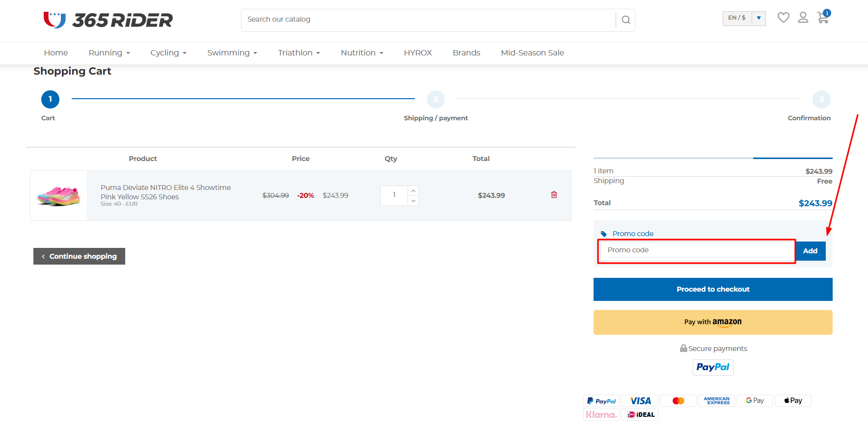
Task: Click the Add promo code button
Action: click(x=810, y=251)
